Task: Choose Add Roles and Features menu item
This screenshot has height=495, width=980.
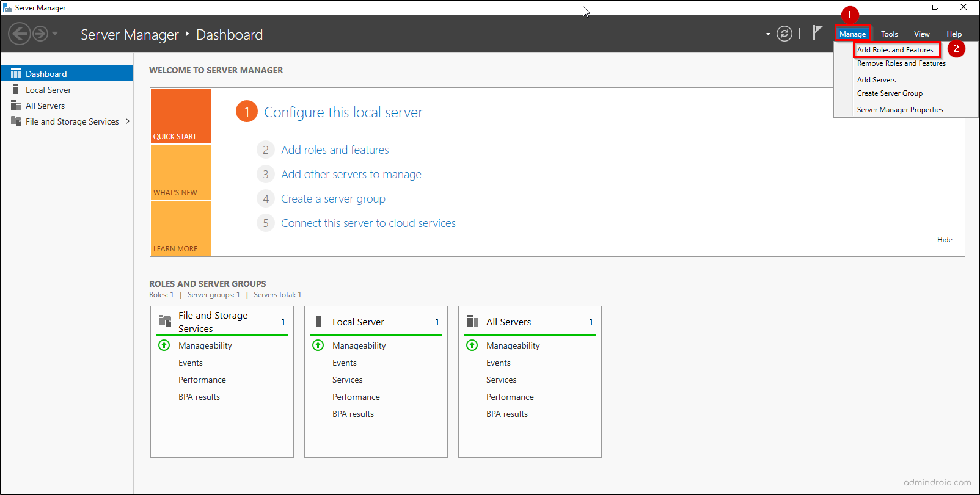Action: coord(895,50)
